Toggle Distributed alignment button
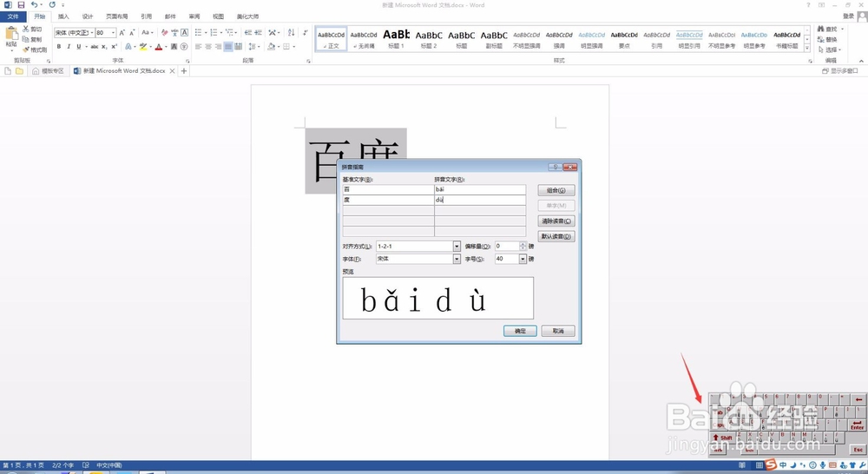Screen dimensions: 868x474 click(x=238, y=47)
